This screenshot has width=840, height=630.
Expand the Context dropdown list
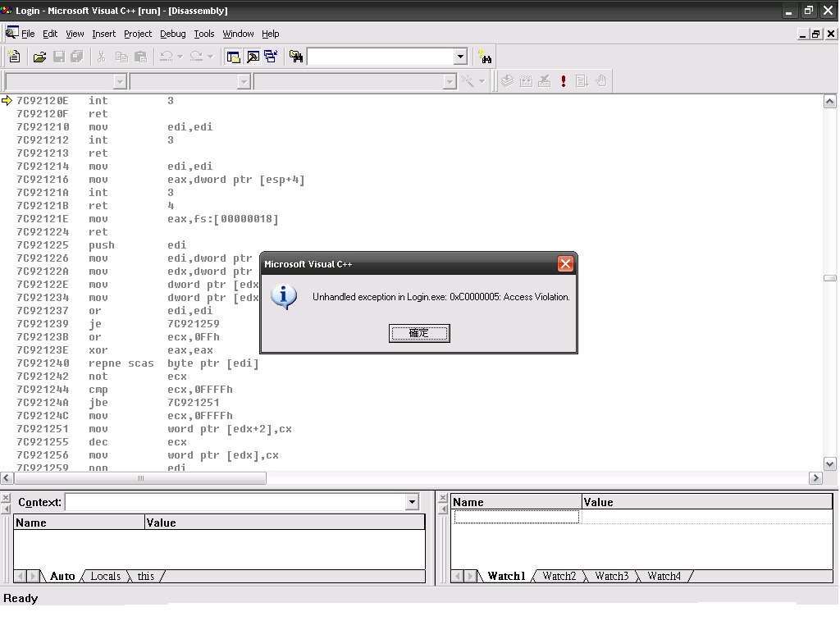tap(412, 502)
